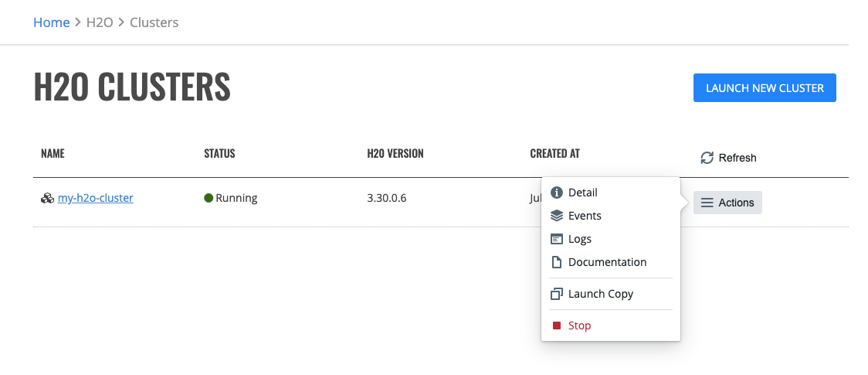This screenshot has width=868, height=375.
Task: Click the 3.30.0.6 version cell
Action: (386, 198)
